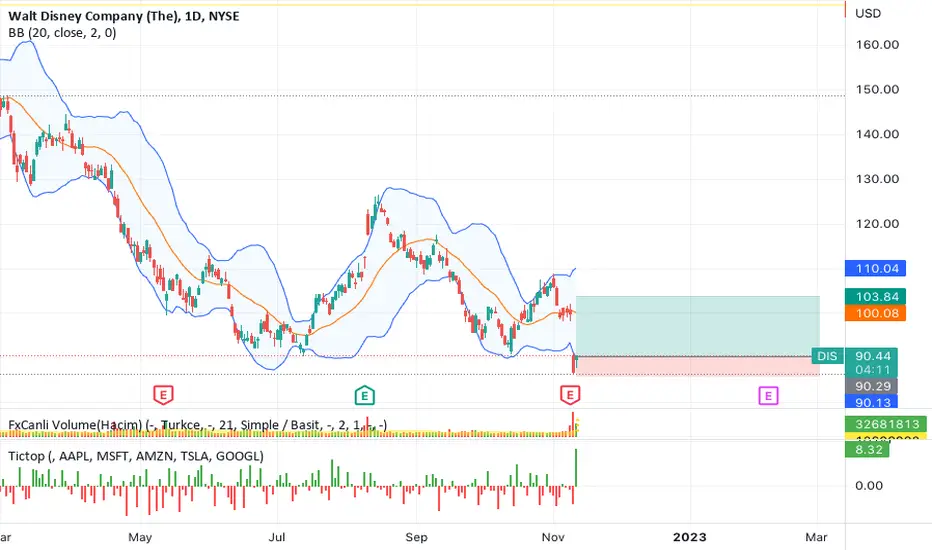The image size is (932, 550).
Task: Click the Mar label at right of time axis
Action: point(816,537)
